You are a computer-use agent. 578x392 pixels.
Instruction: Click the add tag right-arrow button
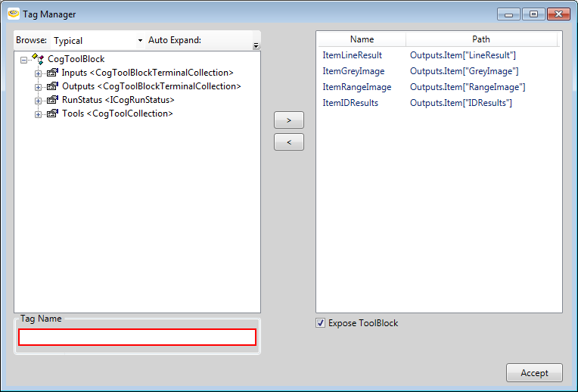pyautogui.click(x=288, y=120)
